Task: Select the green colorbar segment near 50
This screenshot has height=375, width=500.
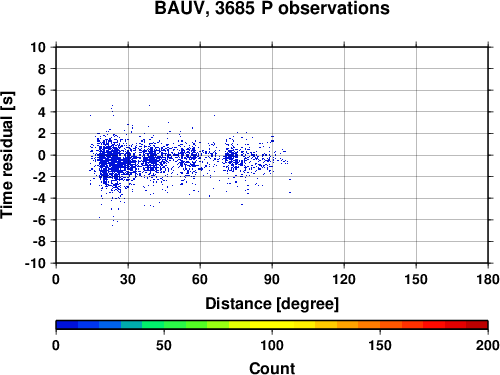Action: (175, 325)
